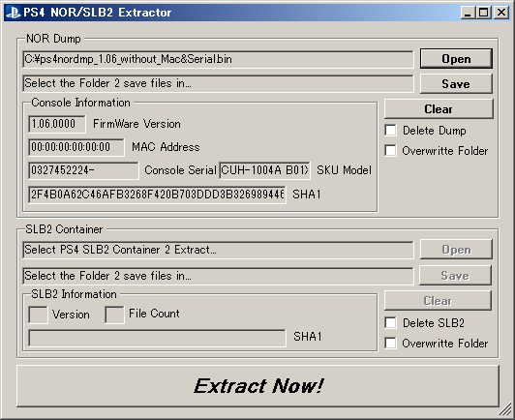The width and height of the screenshot is (515, 420).
Task: Click the SLB2 SHA1 field
Action: (157, 338)
